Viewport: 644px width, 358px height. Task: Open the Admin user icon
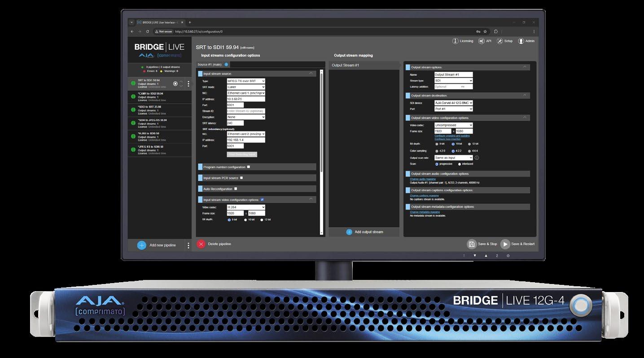[x=521, y=41]
